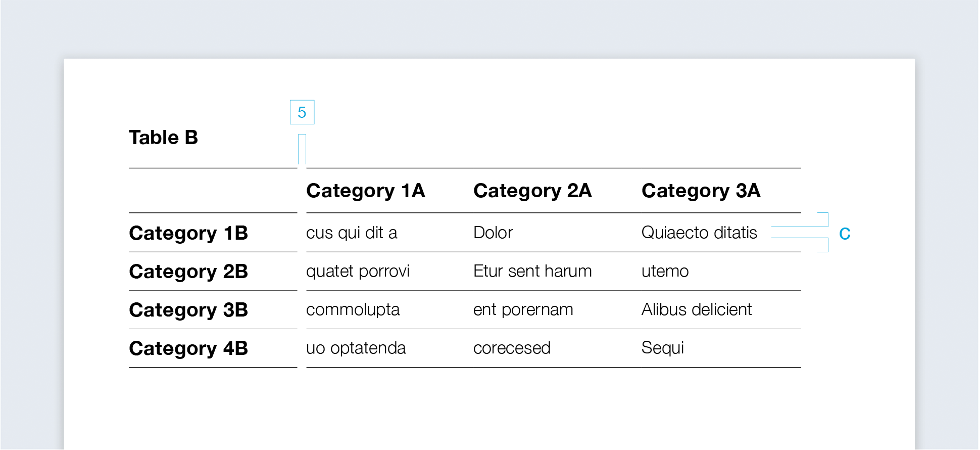
Task: Select the Category 2B row header
Action: 188,272
